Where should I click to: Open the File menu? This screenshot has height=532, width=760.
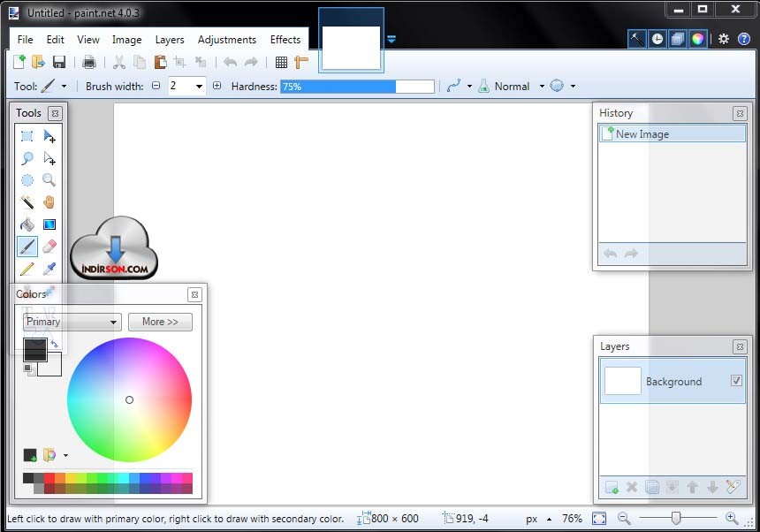point(26,40)
